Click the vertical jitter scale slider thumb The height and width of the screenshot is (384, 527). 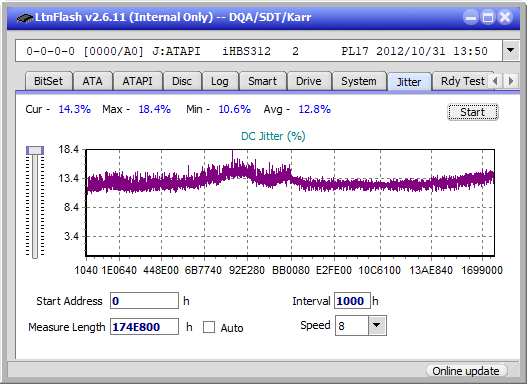pyautogui.click(x=35, y=150)
